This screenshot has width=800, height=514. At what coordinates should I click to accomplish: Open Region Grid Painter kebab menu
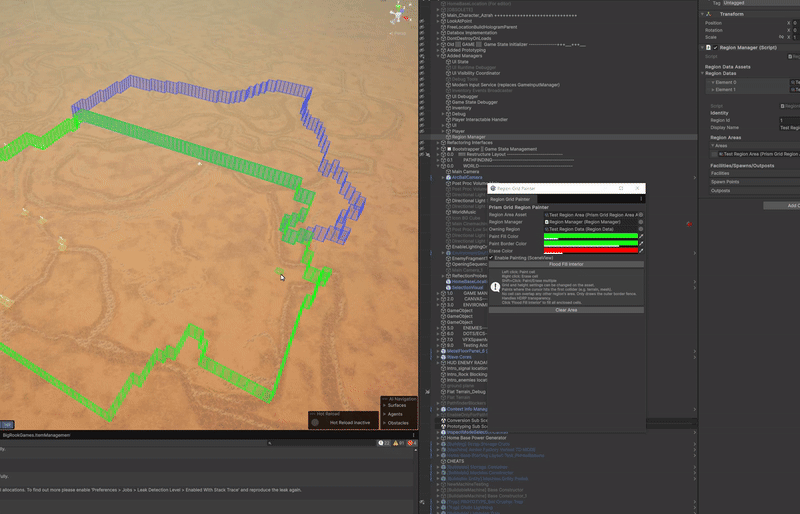click(x=641, y=199)
